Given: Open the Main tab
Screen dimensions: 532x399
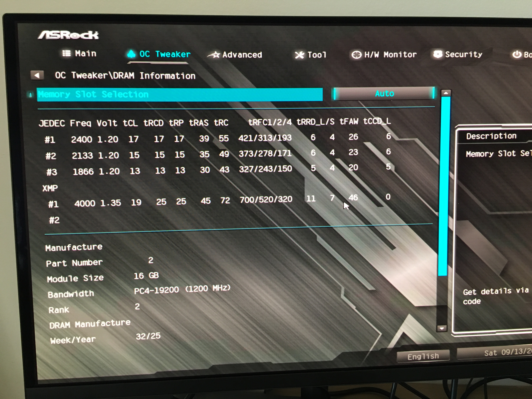Looking at the screenshot, I should point(79,53).
